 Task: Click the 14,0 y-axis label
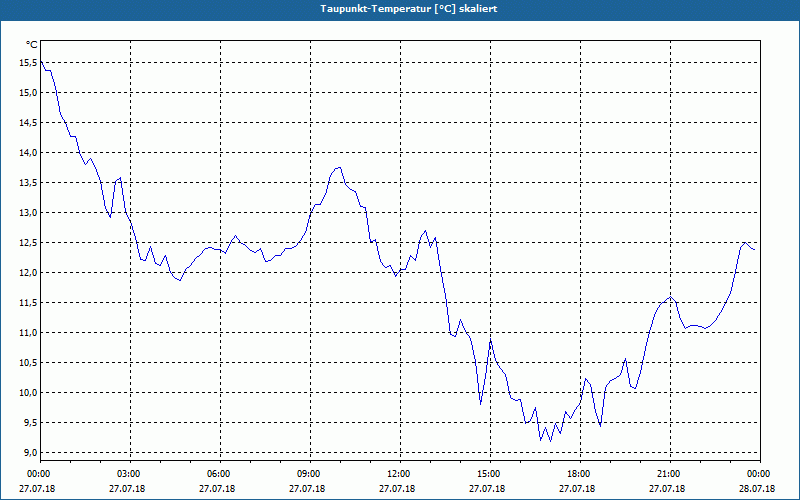coord(29,153)
